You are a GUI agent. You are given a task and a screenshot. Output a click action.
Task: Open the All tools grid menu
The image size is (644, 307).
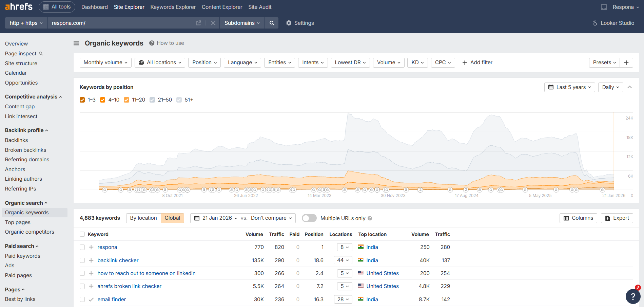[57, 6]
